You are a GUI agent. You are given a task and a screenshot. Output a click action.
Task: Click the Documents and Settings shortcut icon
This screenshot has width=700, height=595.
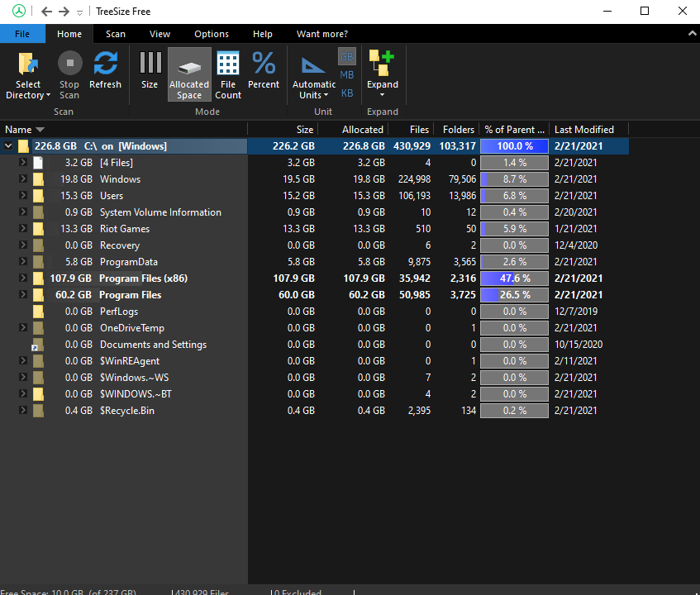[37, 345]
